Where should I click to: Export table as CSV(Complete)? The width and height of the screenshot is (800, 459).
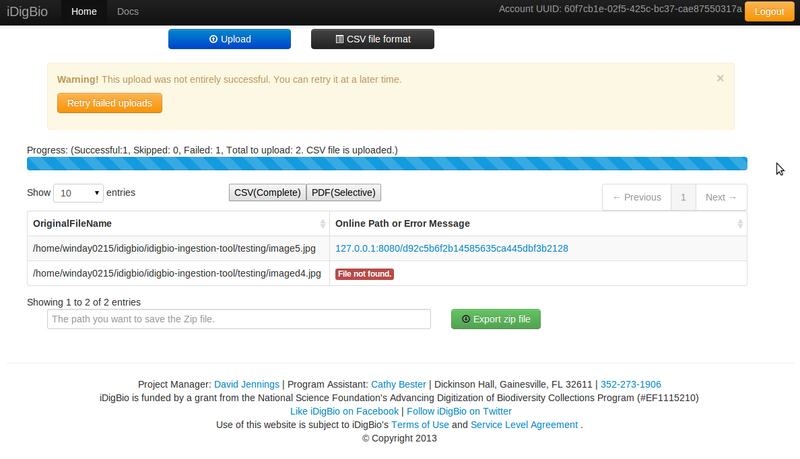(267, 192)
